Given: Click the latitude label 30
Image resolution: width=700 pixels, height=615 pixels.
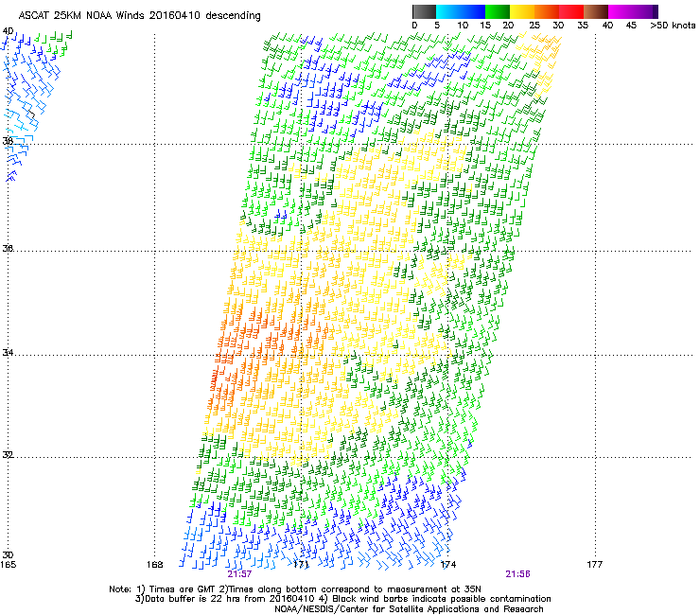Looking at the screenshot, I should tap(8, 554).
